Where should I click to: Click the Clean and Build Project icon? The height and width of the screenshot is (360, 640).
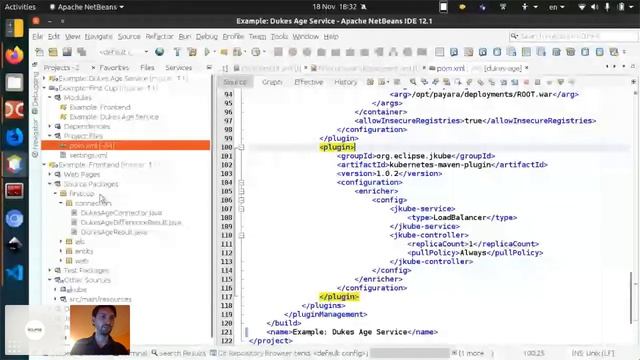tap(192, 52)
